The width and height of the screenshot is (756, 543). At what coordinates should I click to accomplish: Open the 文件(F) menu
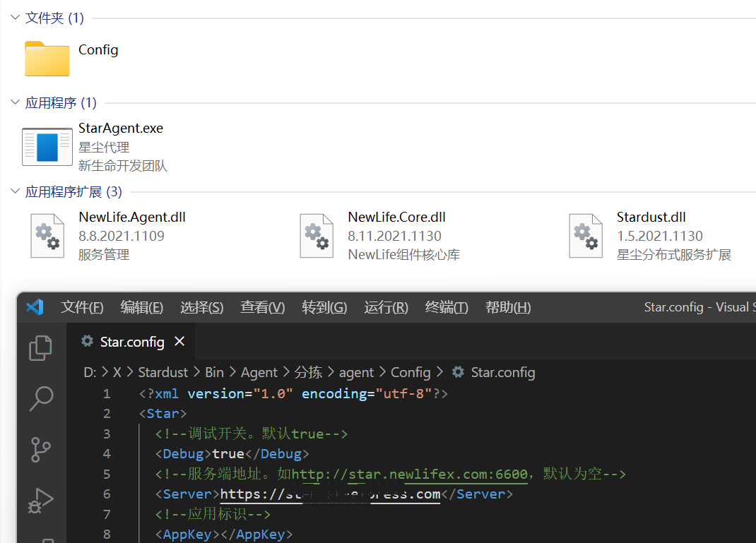(x=82, y=307)
